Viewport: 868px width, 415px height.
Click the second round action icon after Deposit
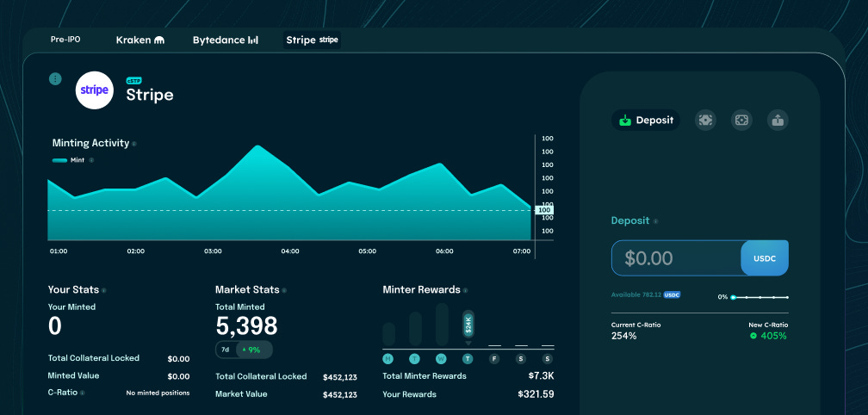pos(741,120)
